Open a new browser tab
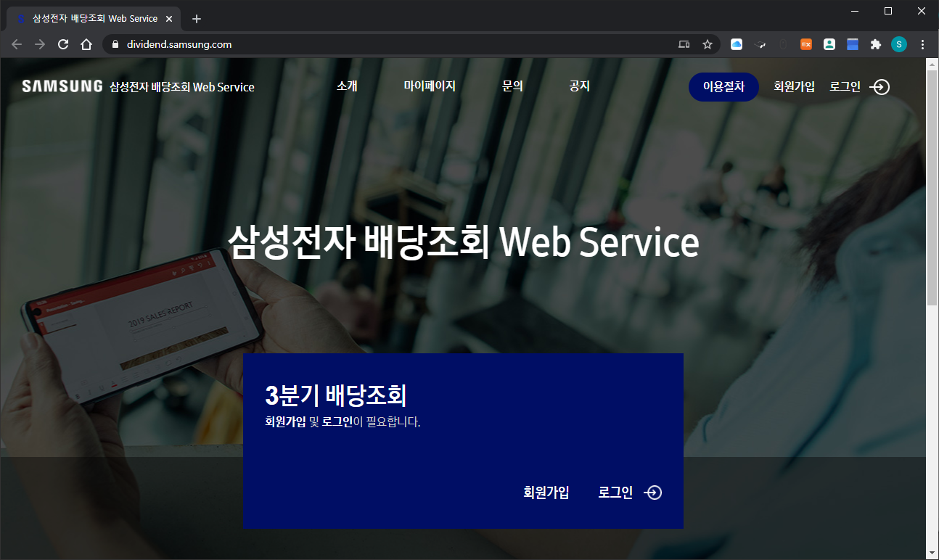This screenshot has width=939, height=560. [x=196, y=19]
